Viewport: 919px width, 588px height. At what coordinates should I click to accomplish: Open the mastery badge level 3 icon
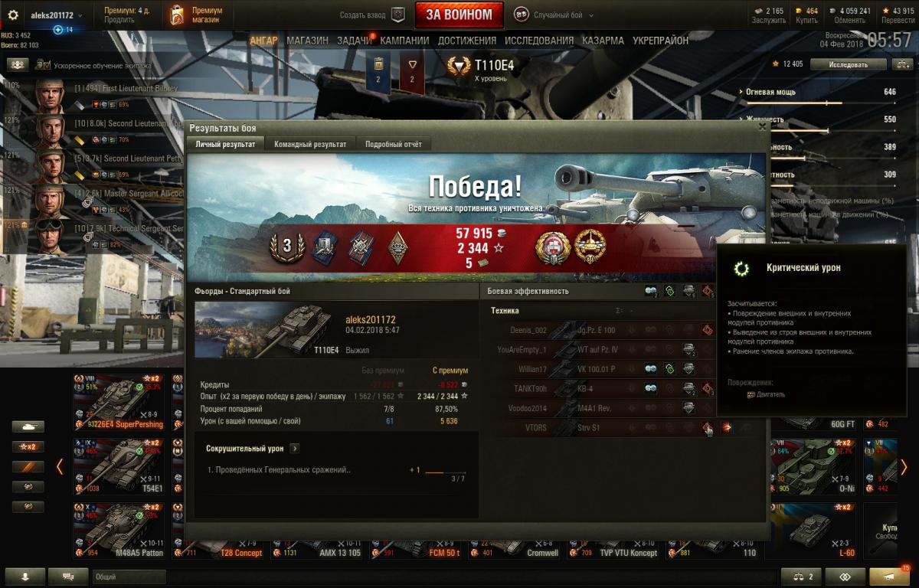click(x=288, y=247)
